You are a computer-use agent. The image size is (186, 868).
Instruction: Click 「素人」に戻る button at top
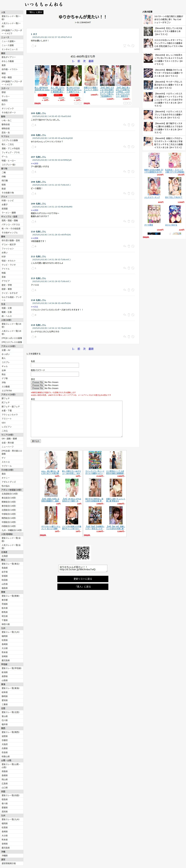pos(35,12)
